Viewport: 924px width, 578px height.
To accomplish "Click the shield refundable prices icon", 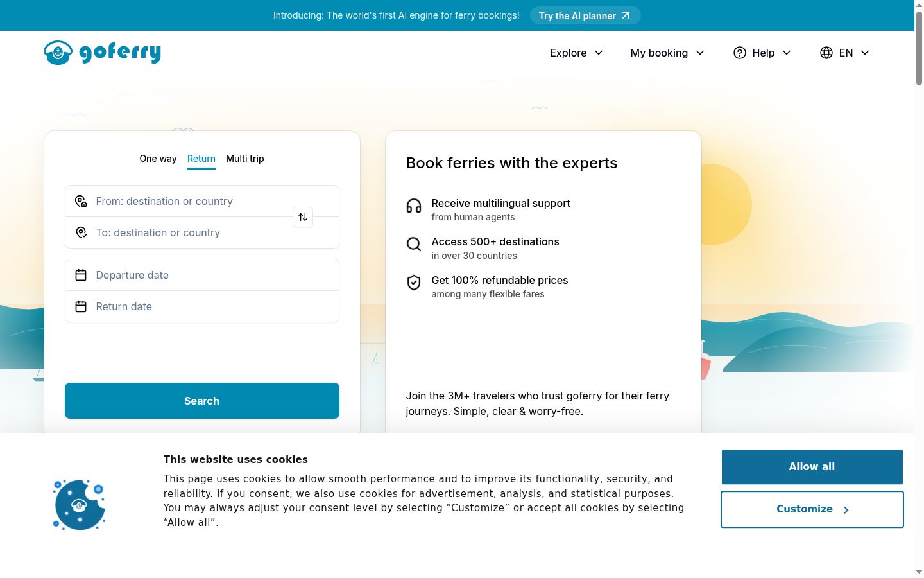I will (x=414, y=283).
